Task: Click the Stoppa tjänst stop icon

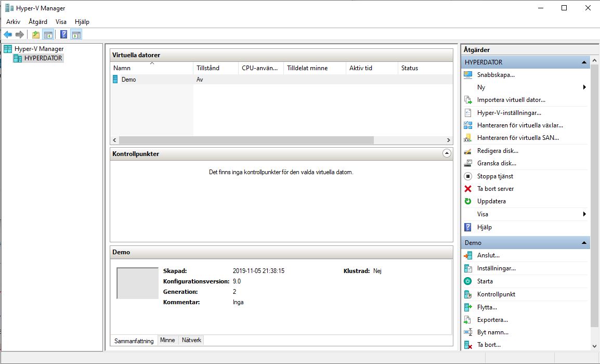Action: click(x=467, y=176)
